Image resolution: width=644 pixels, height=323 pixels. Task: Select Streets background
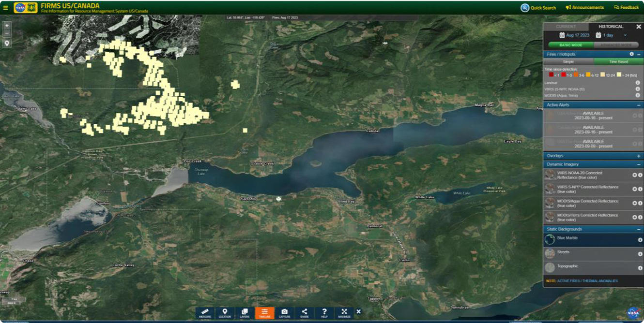click(593, 254)
